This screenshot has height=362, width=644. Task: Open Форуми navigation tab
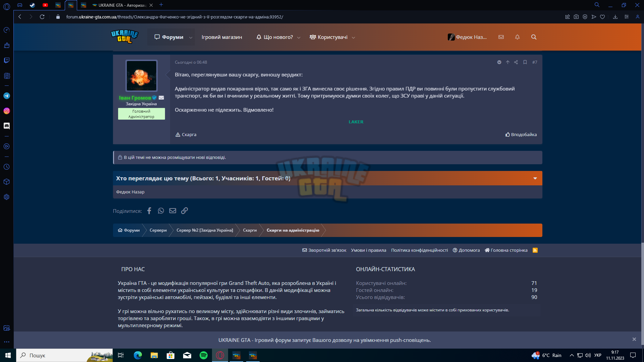pyautogui.click(x=169, y=37)
